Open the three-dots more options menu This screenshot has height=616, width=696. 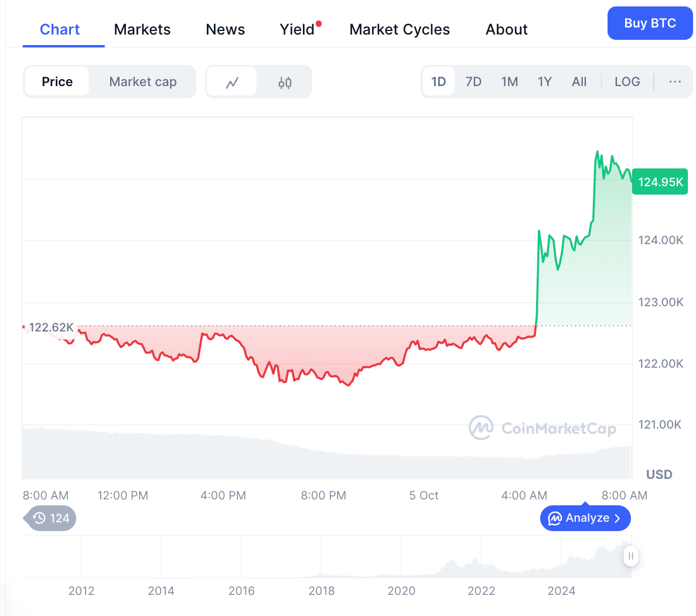675,82
